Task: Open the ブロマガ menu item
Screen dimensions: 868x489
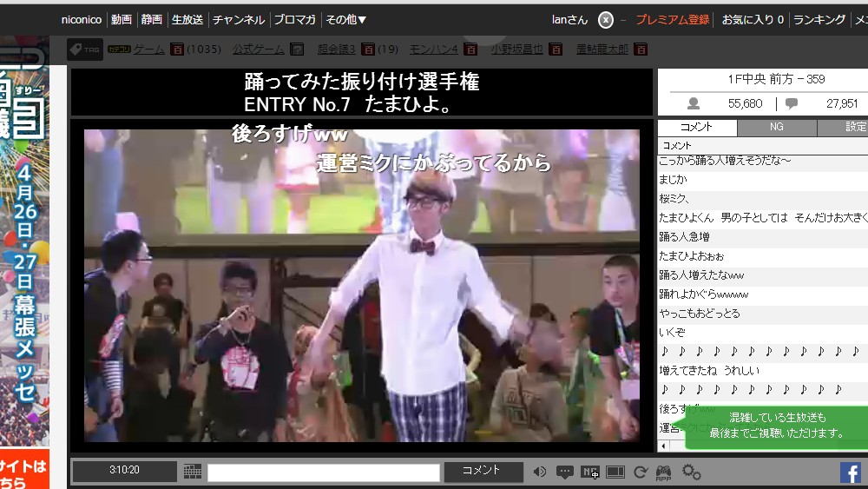Action: (x=295, y=20)
